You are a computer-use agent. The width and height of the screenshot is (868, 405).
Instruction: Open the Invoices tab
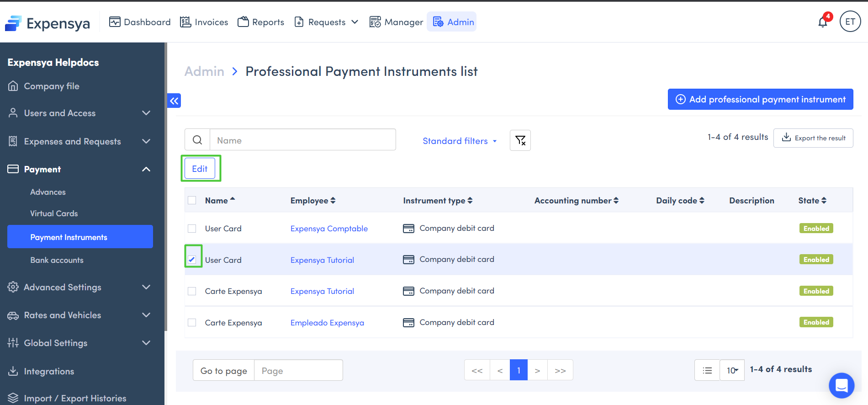[204, 22]
